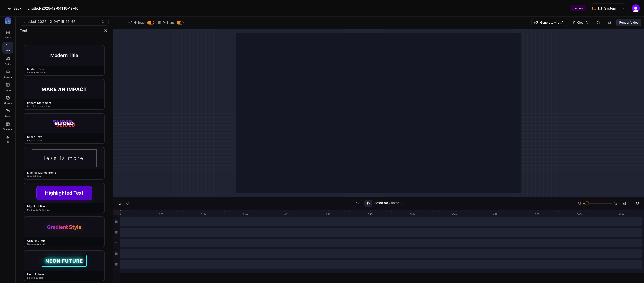This screenshot has height=283, width=644.
Task: Open the Caption tool in sidebar
Action: (x=8, y=74)
